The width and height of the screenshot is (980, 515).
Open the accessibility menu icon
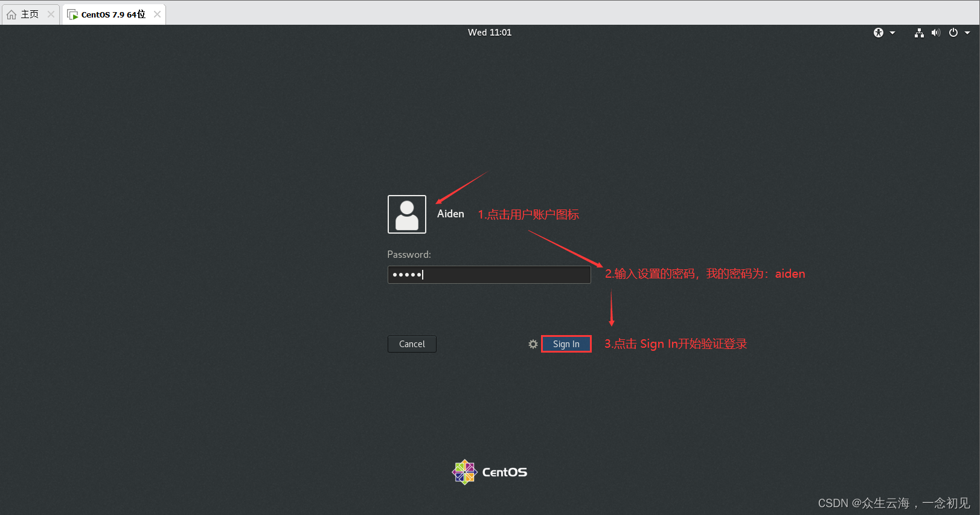tap(878, 33)
